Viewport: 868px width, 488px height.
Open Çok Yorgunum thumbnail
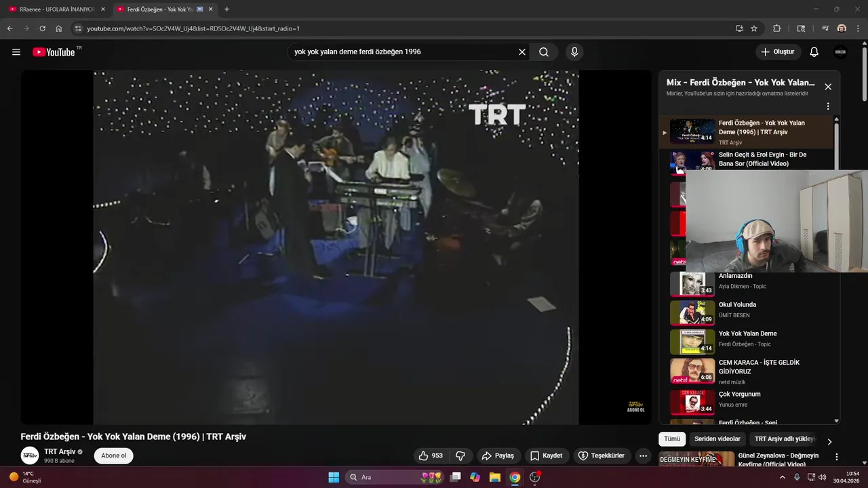[692, 402]
